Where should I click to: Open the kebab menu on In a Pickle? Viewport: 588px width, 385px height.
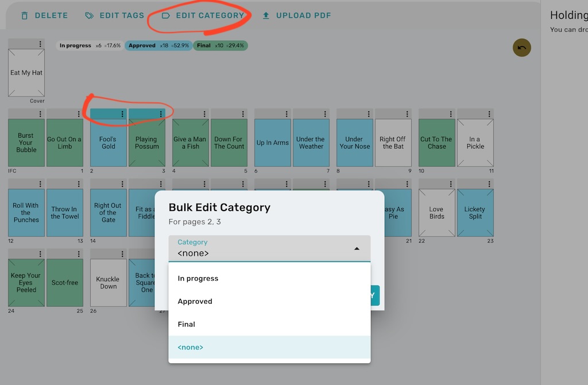pyautogui.click(x=489, y=114)
